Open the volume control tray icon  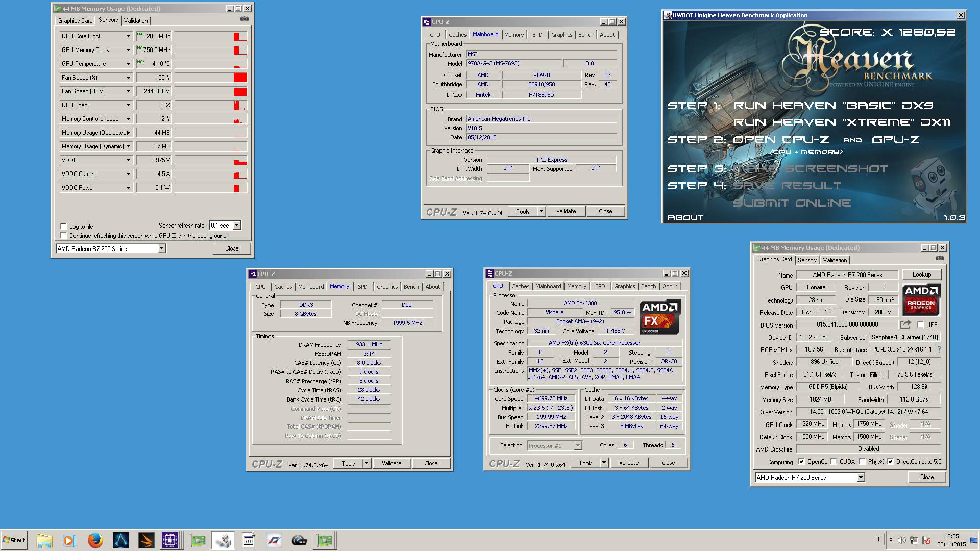click(x=902, y=540)
